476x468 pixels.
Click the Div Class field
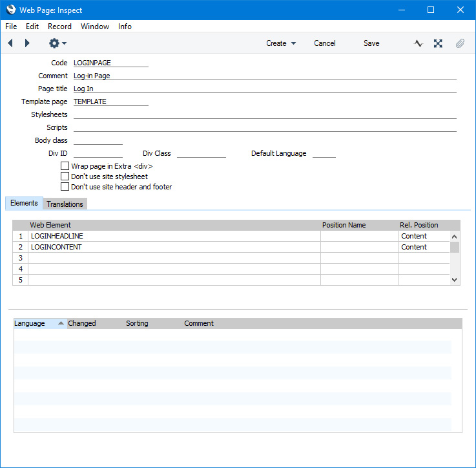pyautogui.click(x=202, y=153)
